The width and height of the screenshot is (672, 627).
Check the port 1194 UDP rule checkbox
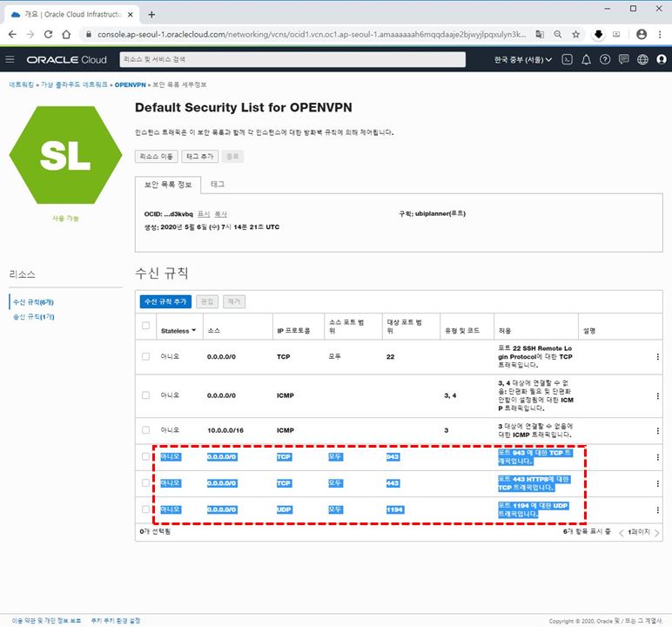tap(145, 509)
